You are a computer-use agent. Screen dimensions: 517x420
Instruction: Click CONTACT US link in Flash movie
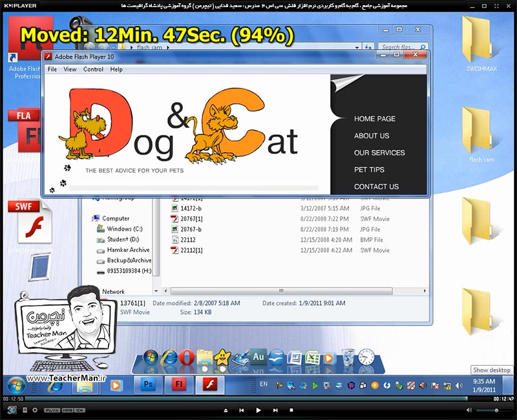[x=376, y=187]
